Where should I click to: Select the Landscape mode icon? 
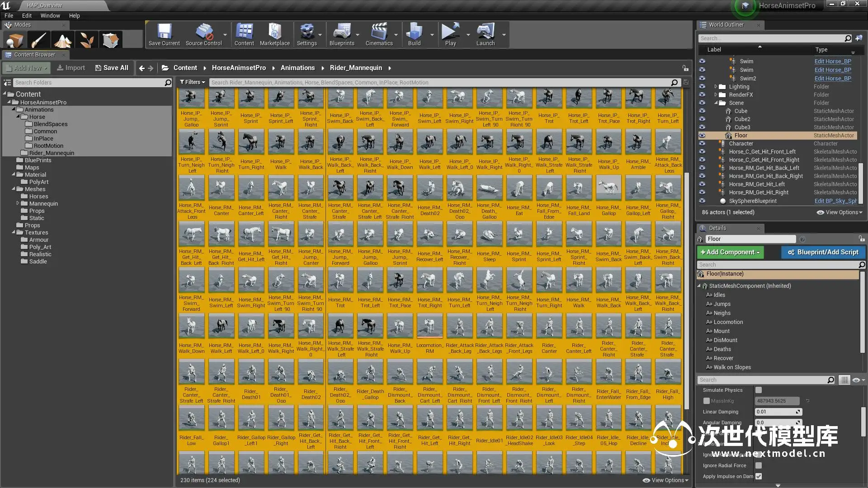[x=63, y=40]
